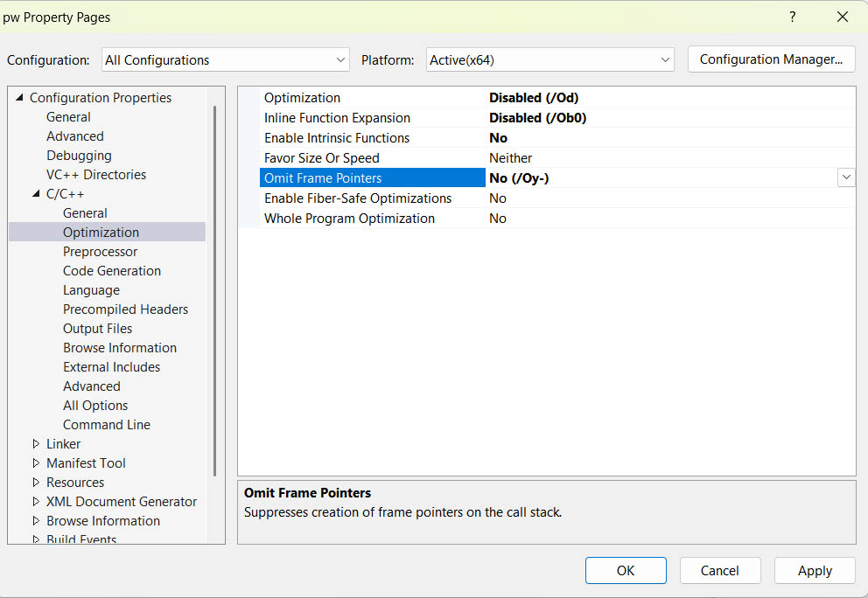Open the Omit Frame Pointers value dropdown
This screenshot has height=598, width=868.
click(x=846, y=177)
